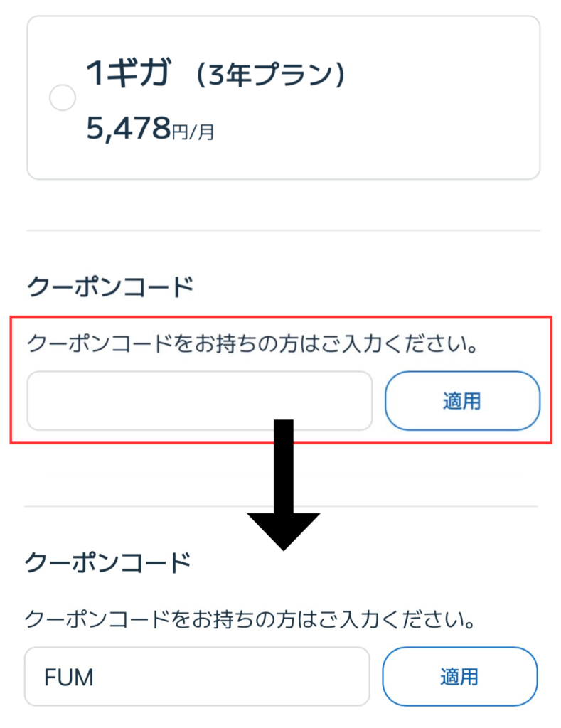Select the plan priced 5,478円/月

click(x=128, y=128)
